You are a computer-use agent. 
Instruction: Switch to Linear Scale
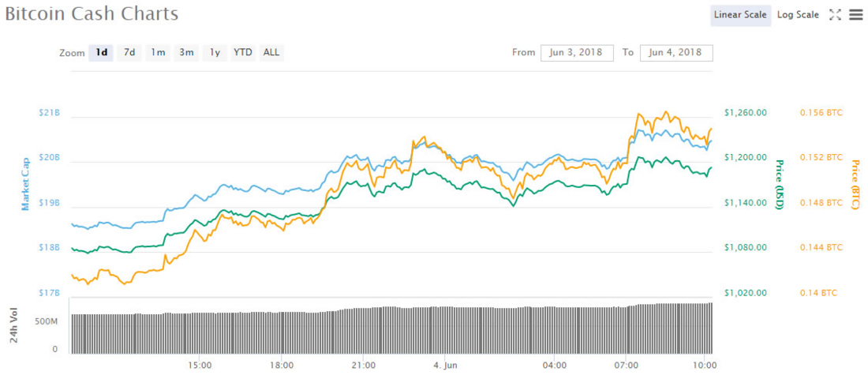(x=740, y=15)
